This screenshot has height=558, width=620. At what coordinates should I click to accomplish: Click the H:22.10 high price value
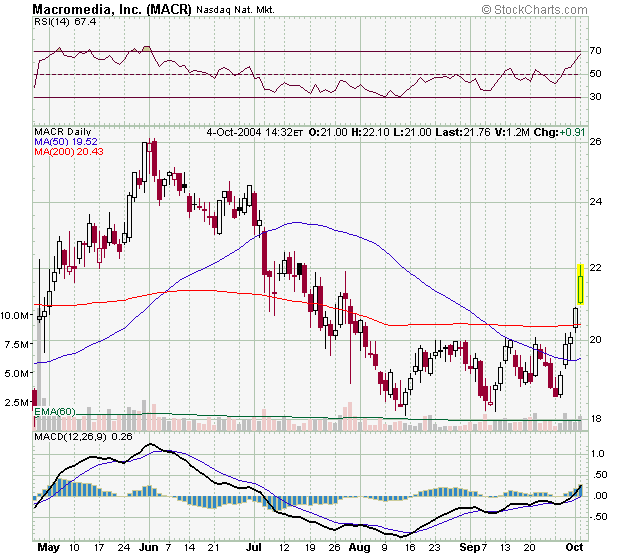click(x=370, y=132)
